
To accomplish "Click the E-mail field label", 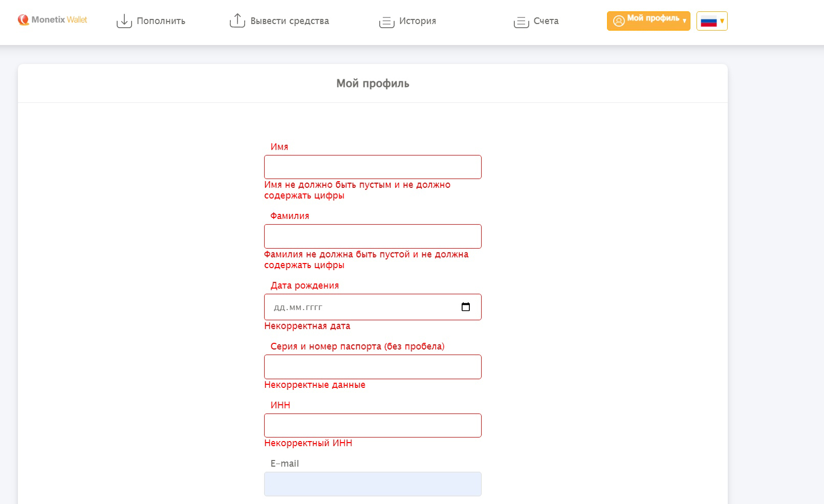I will [x=285, y=464].
